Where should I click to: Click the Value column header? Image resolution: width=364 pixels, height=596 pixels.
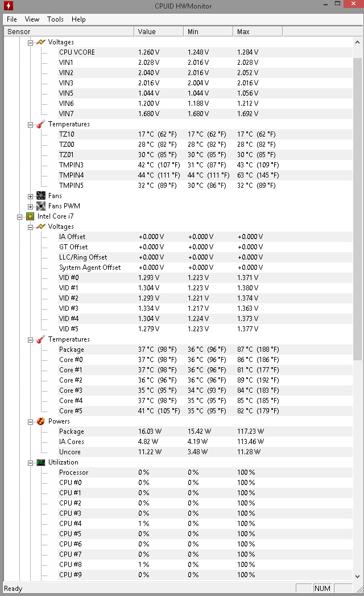pyautogui.click(x=159, y=31)
